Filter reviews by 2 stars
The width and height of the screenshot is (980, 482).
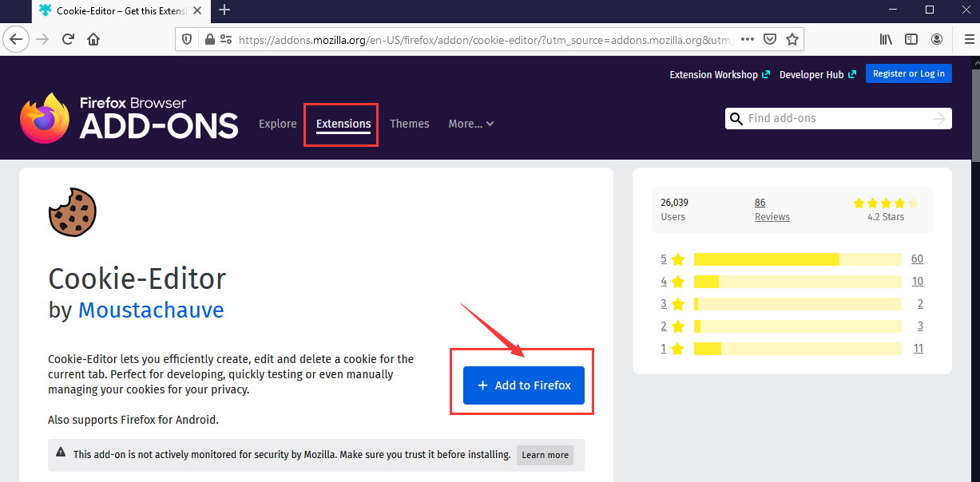(x=673, y=326)
